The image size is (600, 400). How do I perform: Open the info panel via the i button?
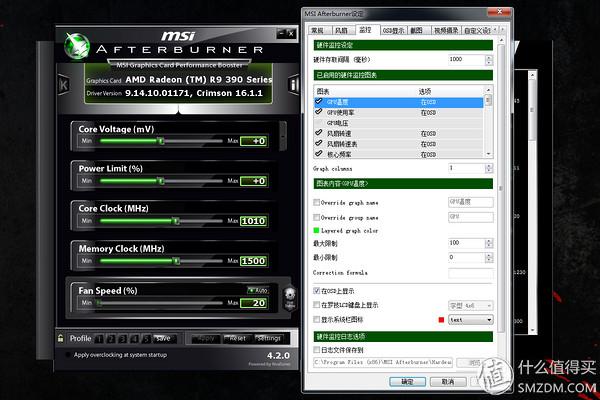coord(293,85)
